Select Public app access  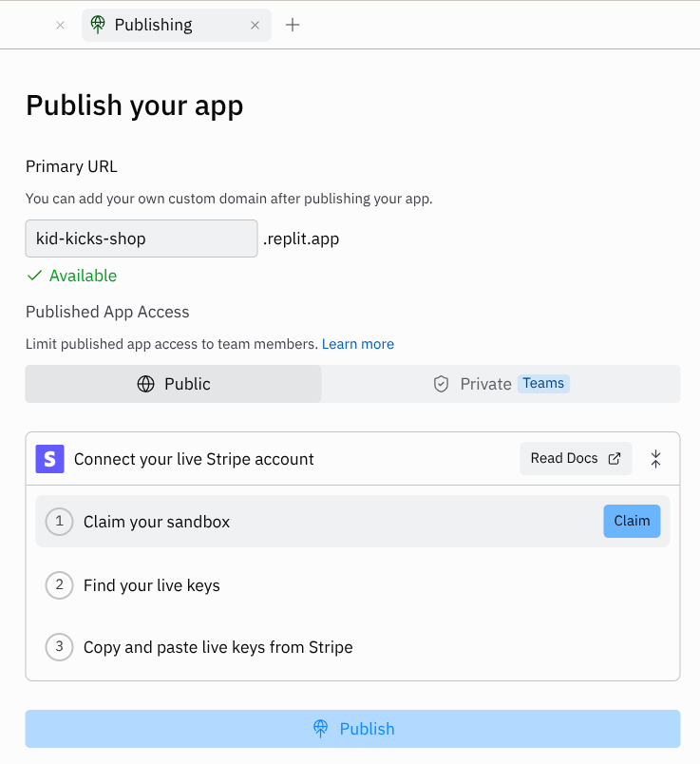(x=174, y=384)
